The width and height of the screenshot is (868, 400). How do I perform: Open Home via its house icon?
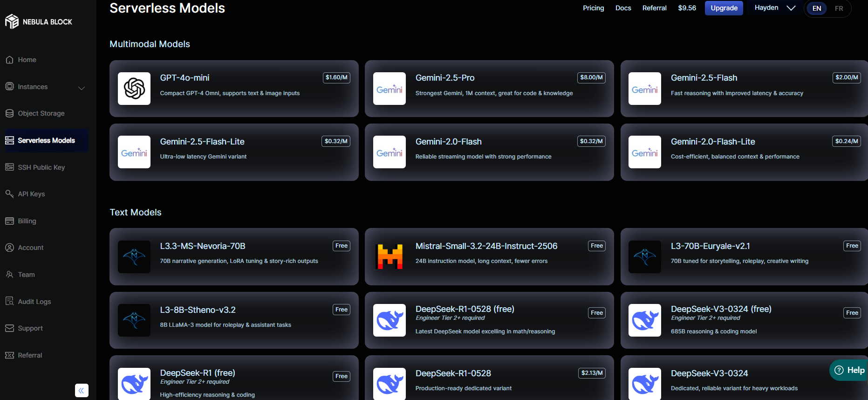pyautogui.click(x=9, y=60)
